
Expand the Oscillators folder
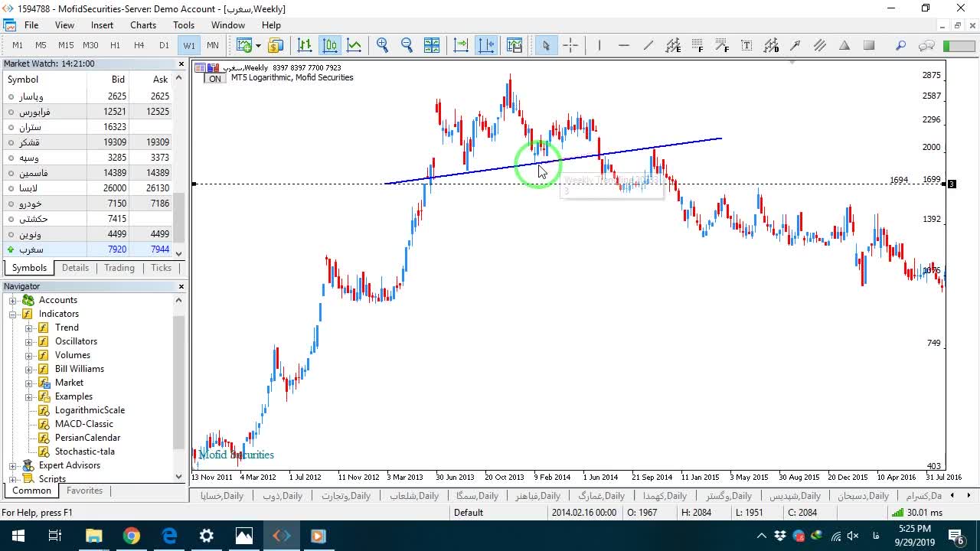tap(29, 341)
